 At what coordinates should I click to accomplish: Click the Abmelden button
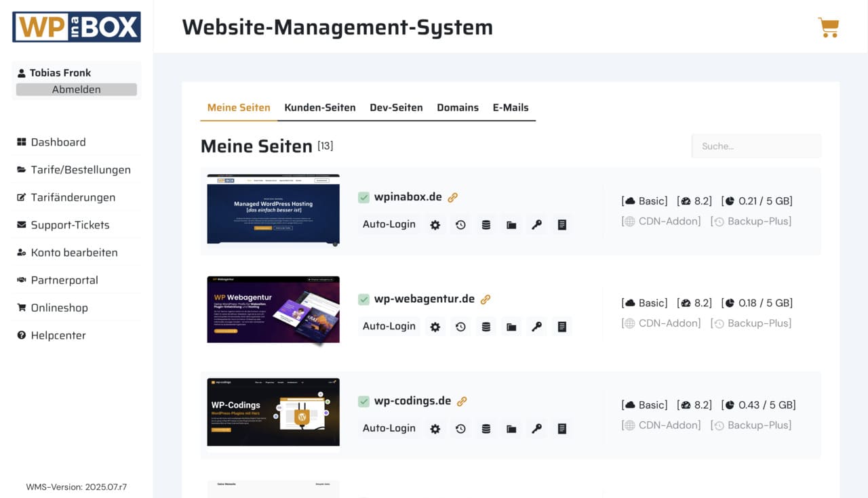pos(77,89)
